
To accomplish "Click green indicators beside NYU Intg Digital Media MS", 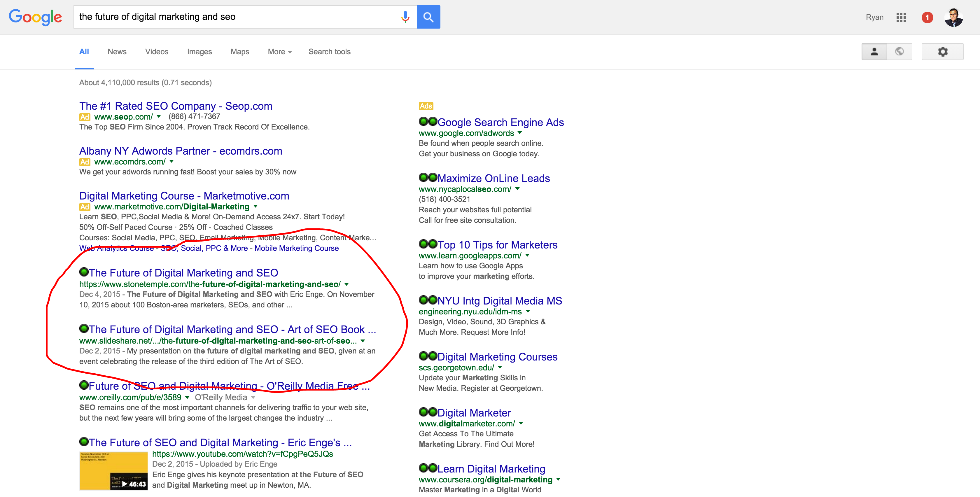I will pos(428,300).
